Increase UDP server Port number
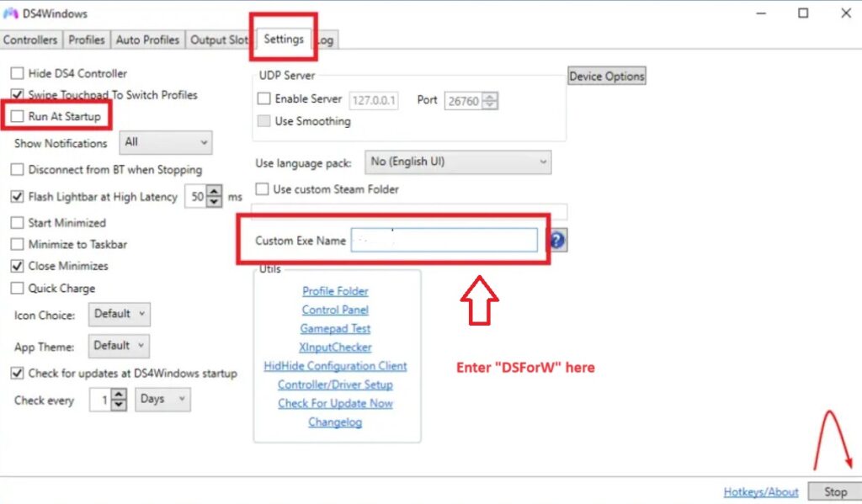This screenshot has height=504, width=862. pyautogui.click(x=490, y=96)
